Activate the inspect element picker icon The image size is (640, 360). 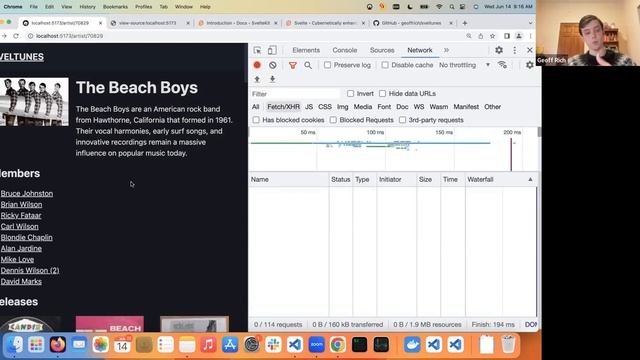pos(257,50)
